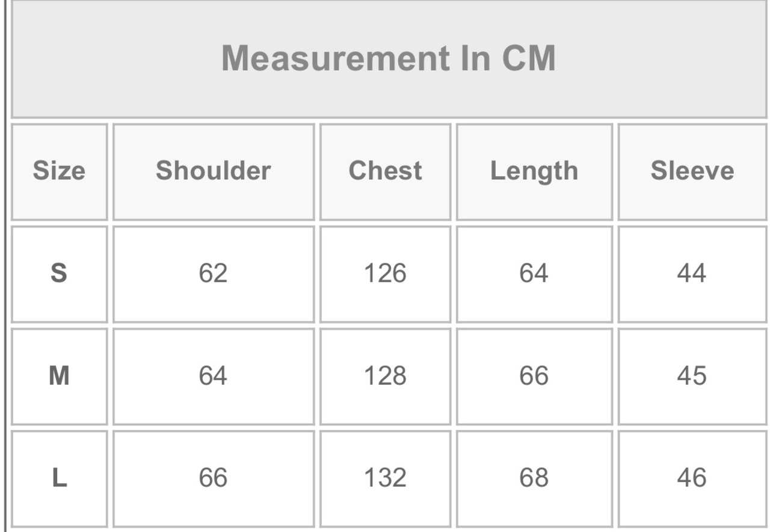770x532 pixels.
Task: Select the Size column header
Action: coord(59,171)
